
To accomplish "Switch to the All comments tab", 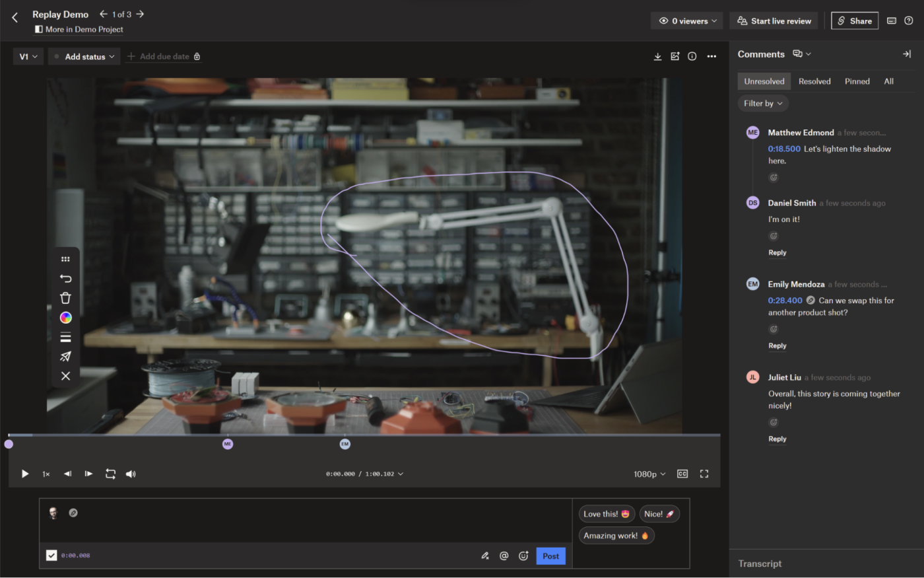I will pyautogui.click(x=889, y=81).
